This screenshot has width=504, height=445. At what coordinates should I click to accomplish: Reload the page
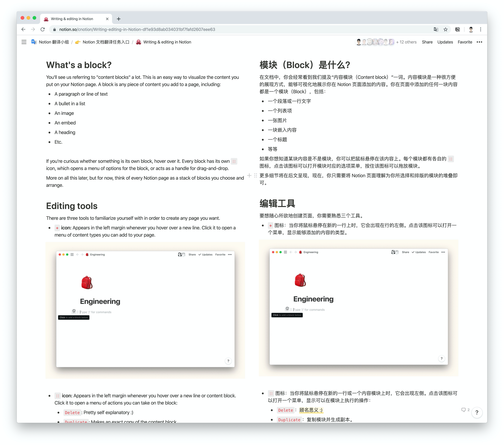(x=43, y=29)
